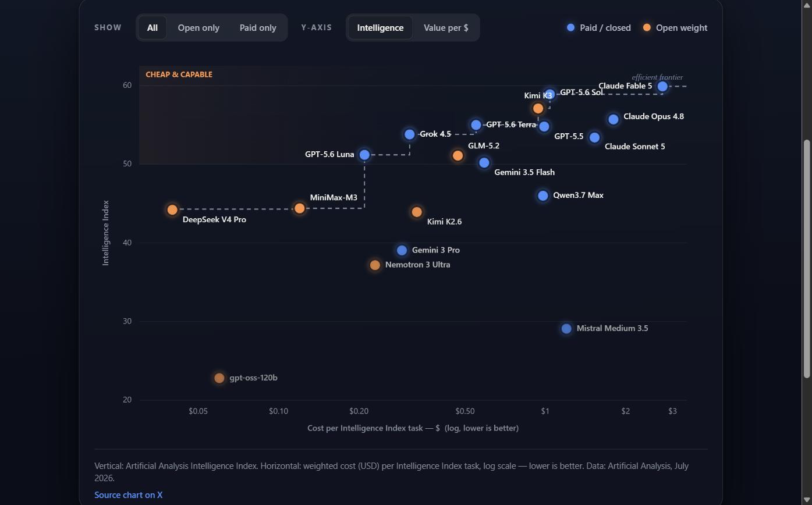Open the Source chart on X link
The height and width of the screenshot is (505, 812).
pos(129,495)
